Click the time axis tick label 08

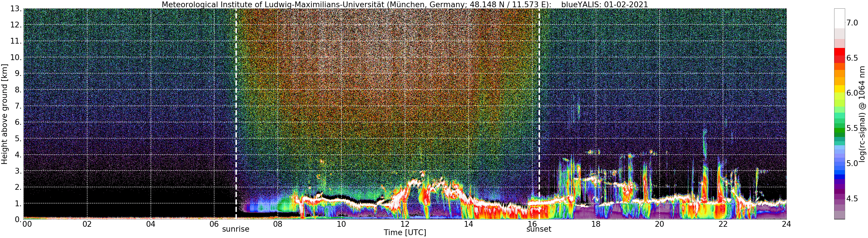[x=278, y=224]
